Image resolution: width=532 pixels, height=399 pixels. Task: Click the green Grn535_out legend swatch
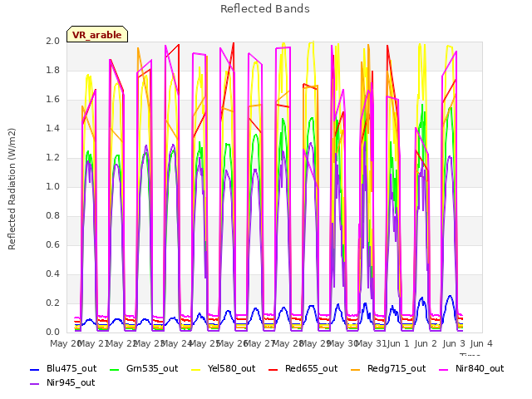(115, 369)
